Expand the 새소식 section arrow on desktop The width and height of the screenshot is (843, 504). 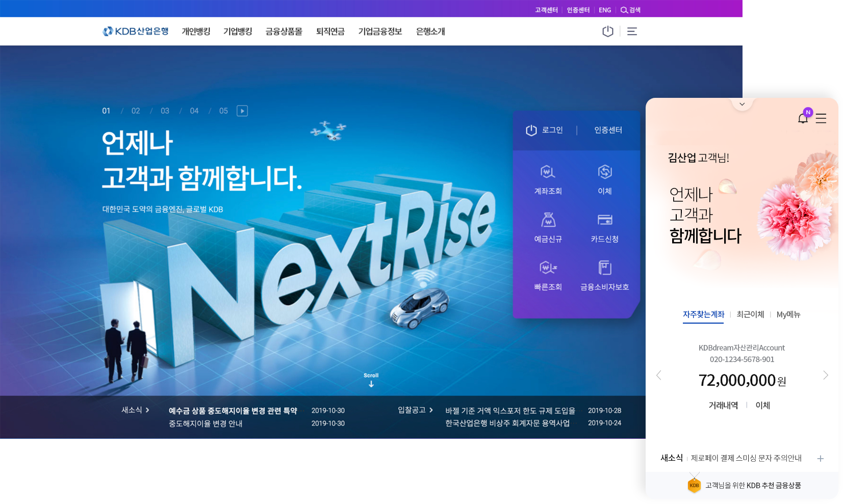coord(147,410)
